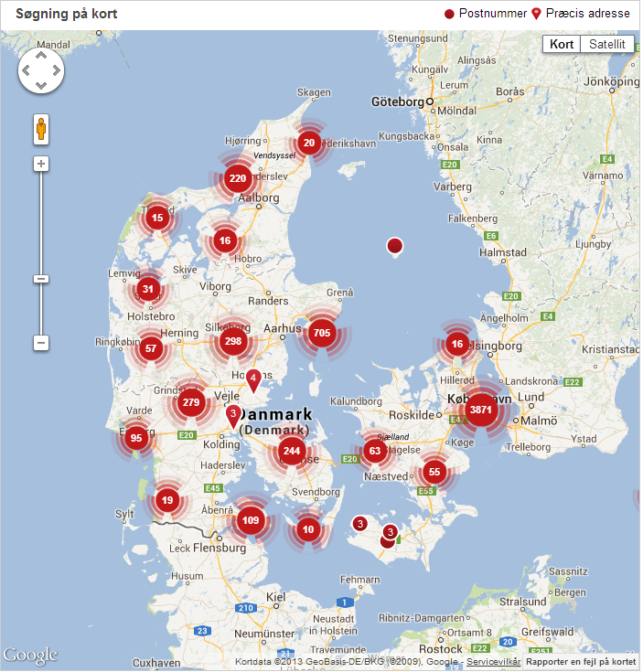This screenshot has height=672, width=643.
Task: Click the Flensburg city label
Action: 220,548
